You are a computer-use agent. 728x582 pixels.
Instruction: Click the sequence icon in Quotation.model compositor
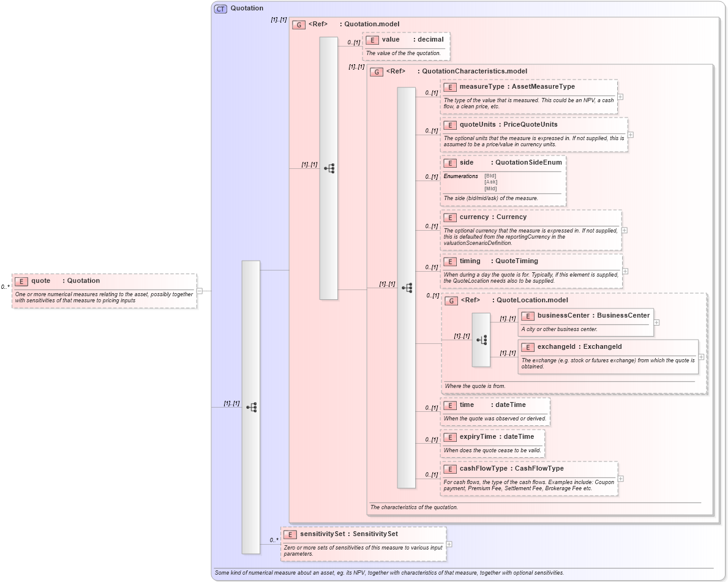[329, 168]
